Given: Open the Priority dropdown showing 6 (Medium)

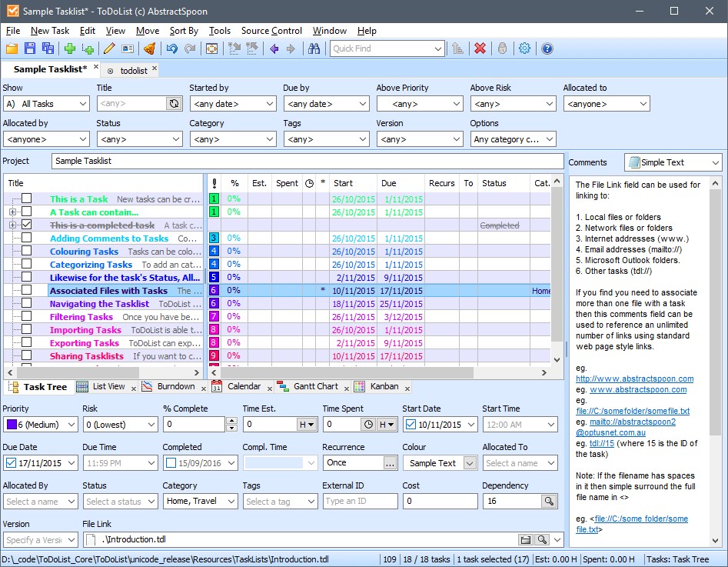Looking at the screenshot, I should tap(71, 424).
